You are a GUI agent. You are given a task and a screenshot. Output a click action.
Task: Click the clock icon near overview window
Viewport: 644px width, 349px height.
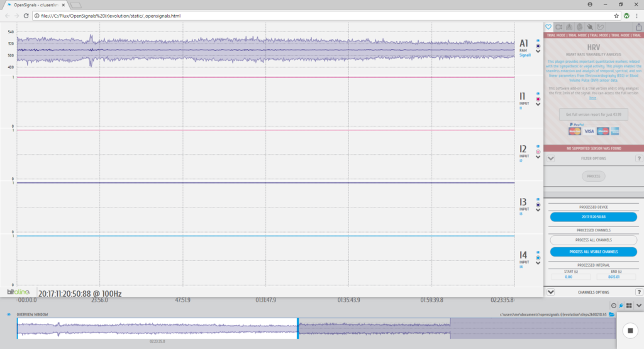point(614,306)
